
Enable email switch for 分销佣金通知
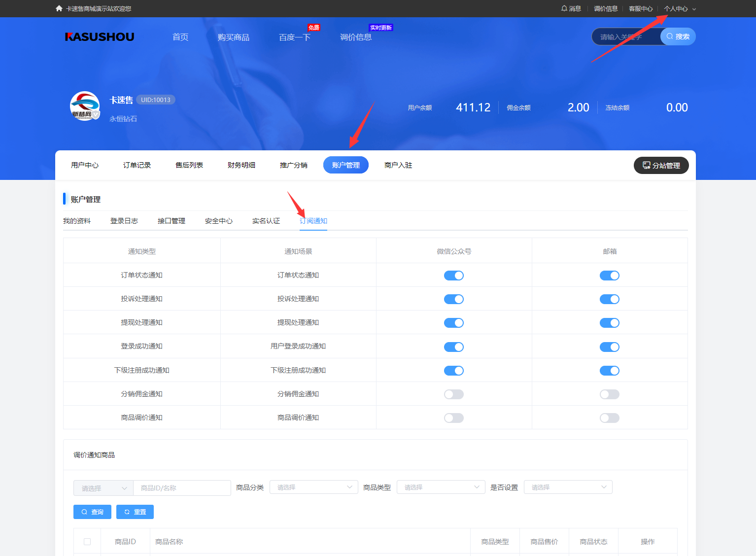[x=610, y=394]
